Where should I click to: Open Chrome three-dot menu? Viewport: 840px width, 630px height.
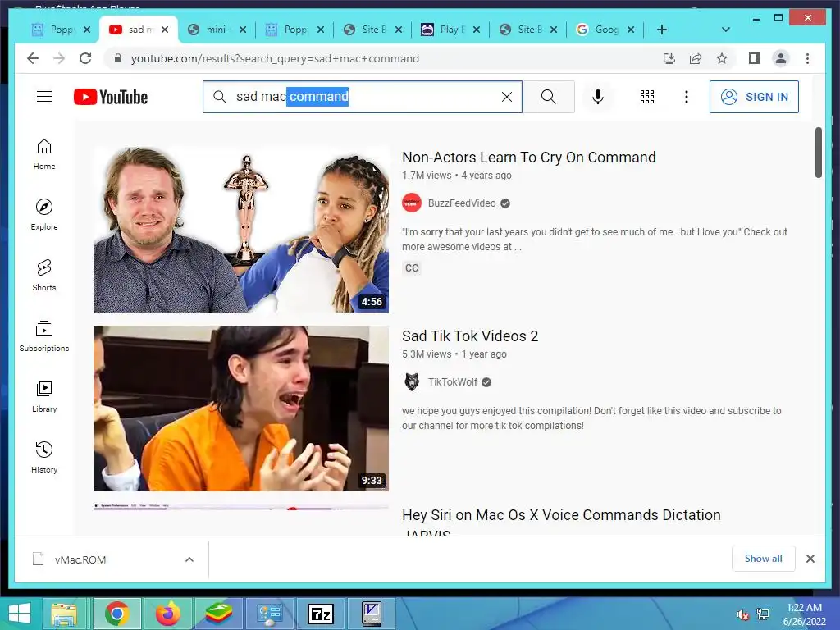click(807, 58)
